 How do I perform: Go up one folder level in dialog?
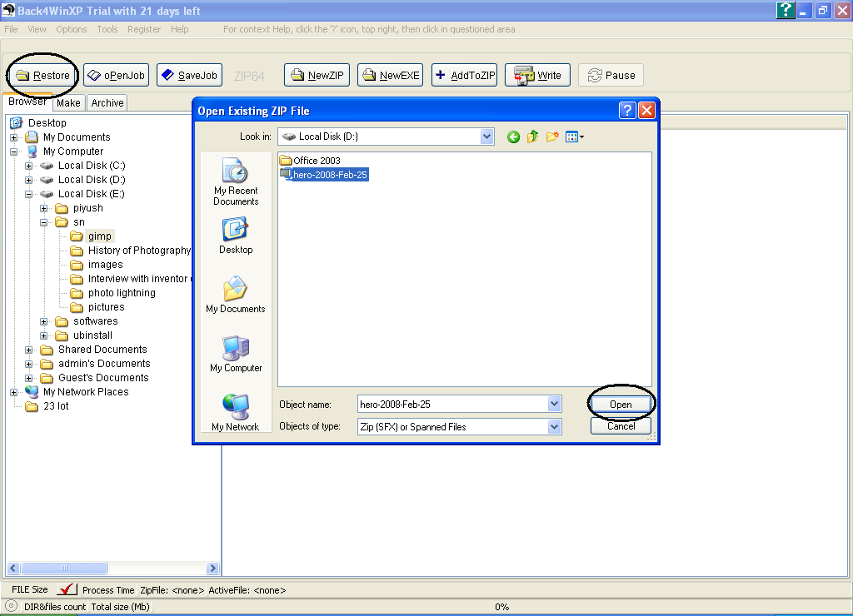[x=532, y=137]
